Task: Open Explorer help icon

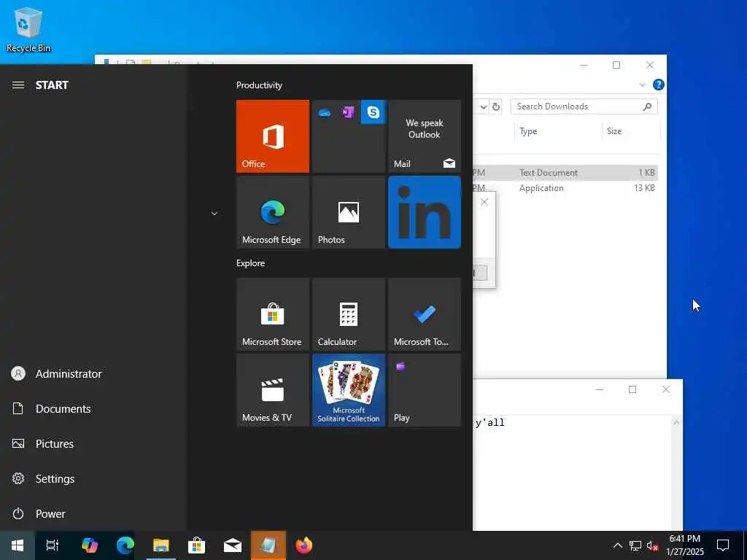Action: tap(659, 85)
